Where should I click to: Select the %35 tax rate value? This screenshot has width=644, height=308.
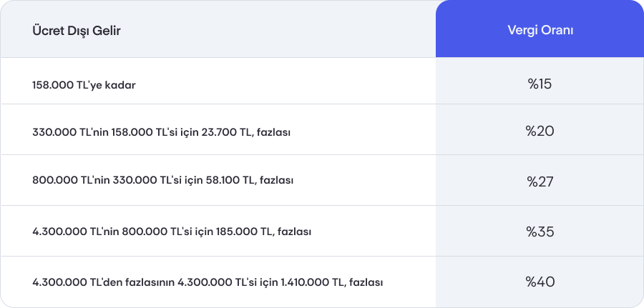pyautogui.click(x=540, y=232)
